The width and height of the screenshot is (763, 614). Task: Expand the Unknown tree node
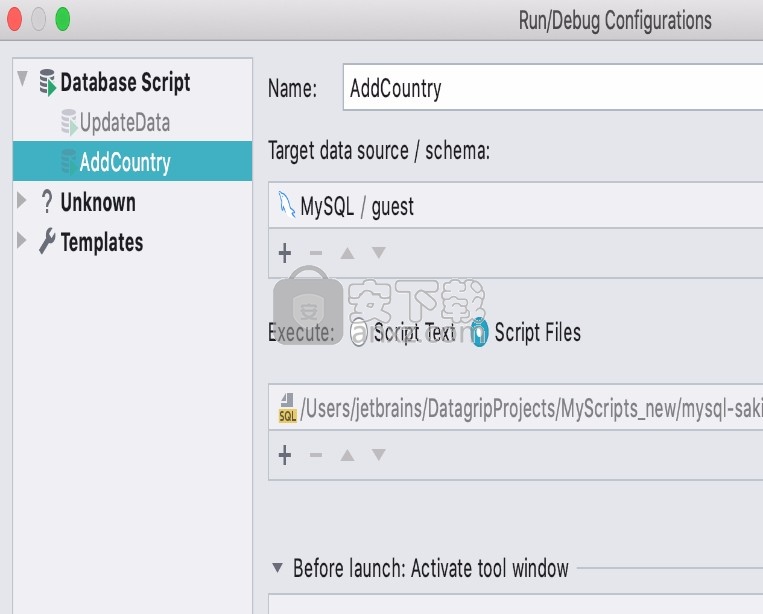click(21, 200)
